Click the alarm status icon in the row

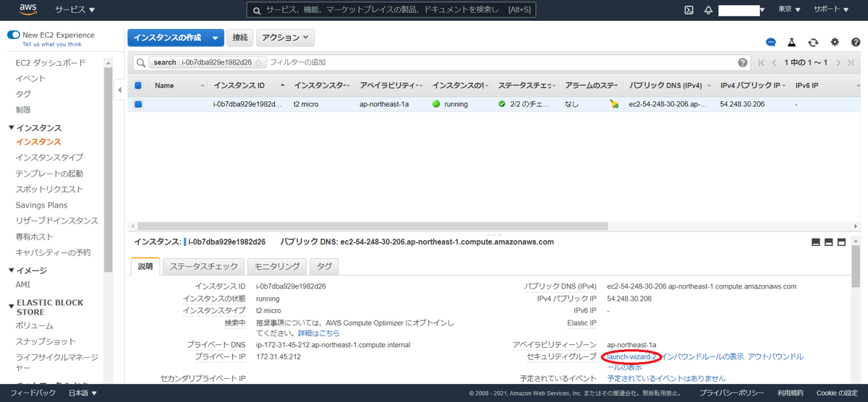[614, 104]
